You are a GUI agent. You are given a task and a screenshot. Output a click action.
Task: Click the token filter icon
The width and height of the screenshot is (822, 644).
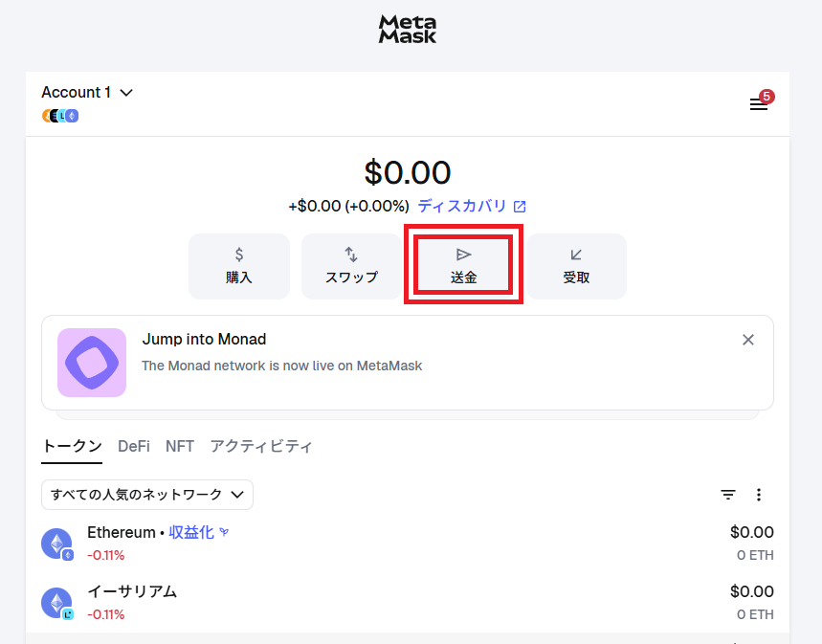tap(728, 495)
